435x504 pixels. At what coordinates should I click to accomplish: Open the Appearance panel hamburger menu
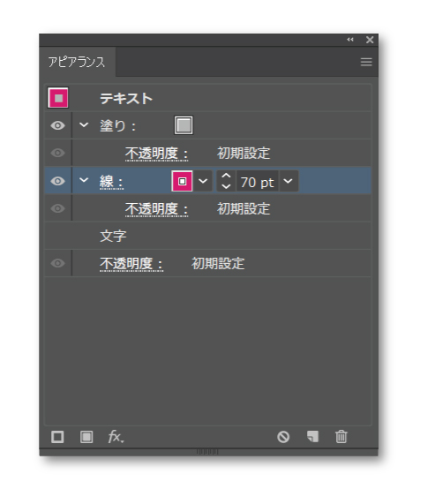[366, 62]
